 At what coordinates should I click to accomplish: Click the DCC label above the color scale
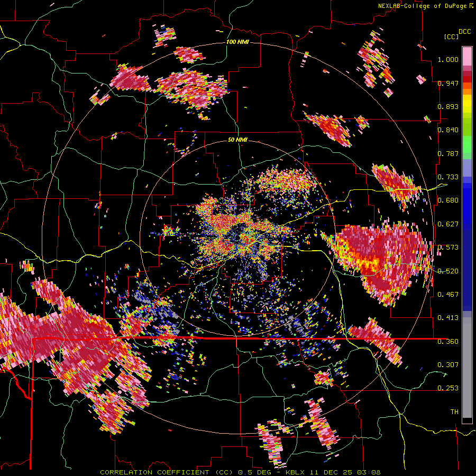464,32
